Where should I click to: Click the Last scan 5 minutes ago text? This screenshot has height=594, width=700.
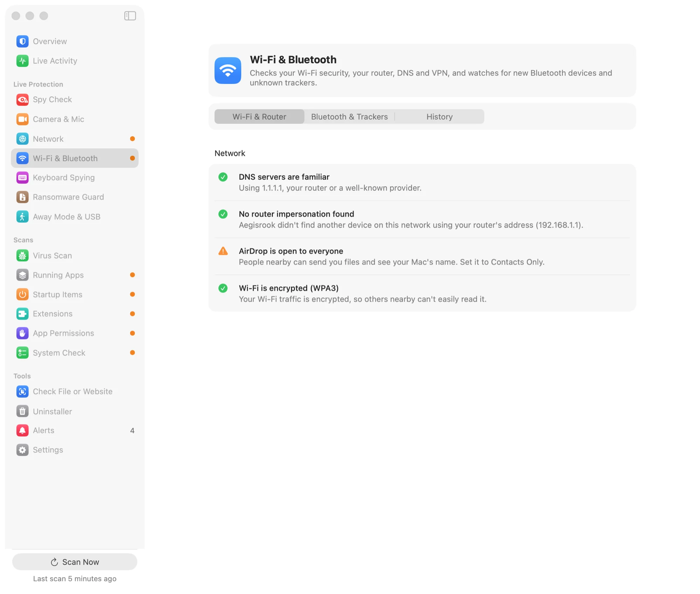pos(75,579)
